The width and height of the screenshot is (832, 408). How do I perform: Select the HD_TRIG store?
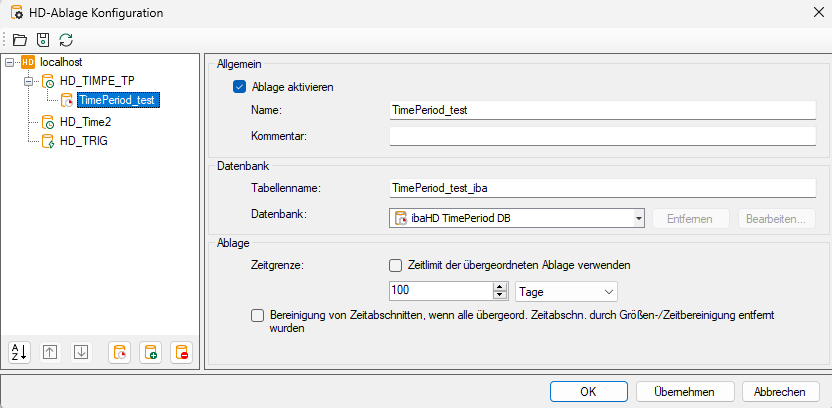tap(84, 141)
